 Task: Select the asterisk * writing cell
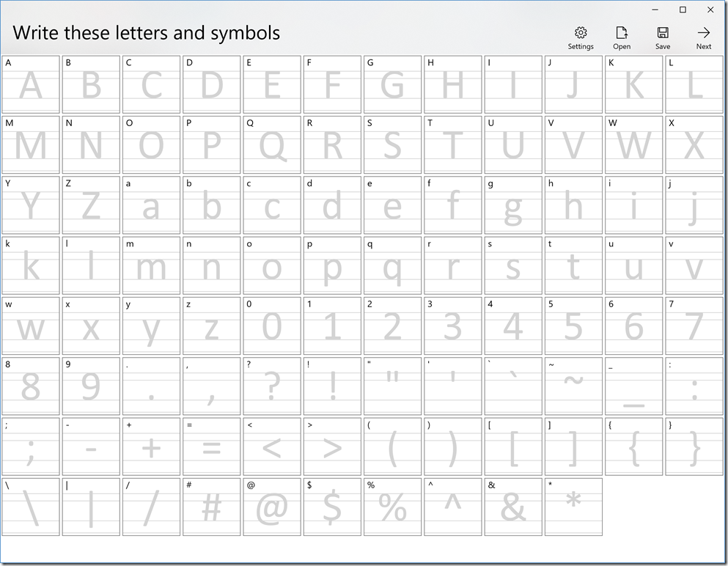[x=573, y=507]
